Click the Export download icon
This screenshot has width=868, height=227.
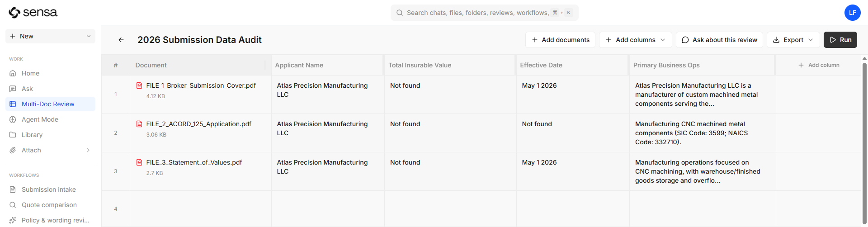pos(776,40)
